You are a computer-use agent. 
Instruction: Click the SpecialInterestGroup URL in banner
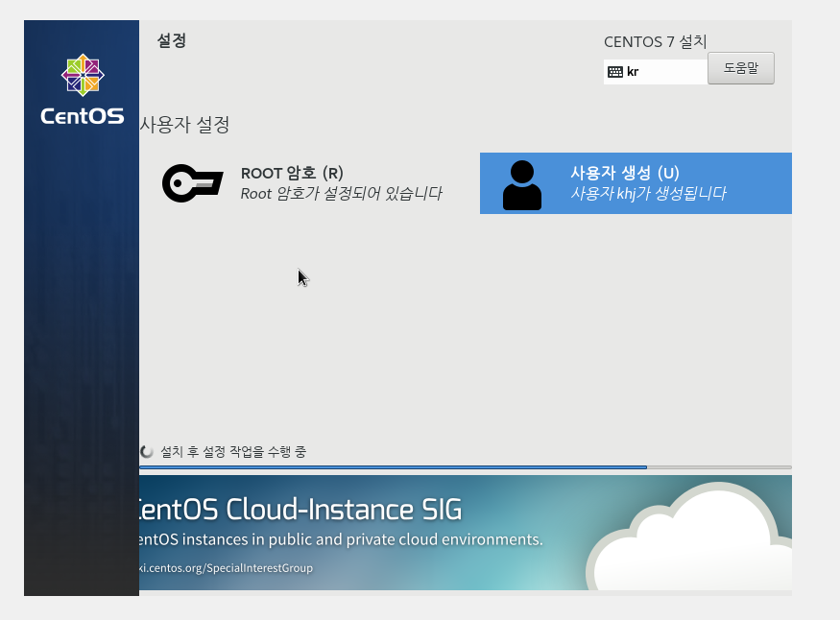pyautogui.click(x=226, y=568)
